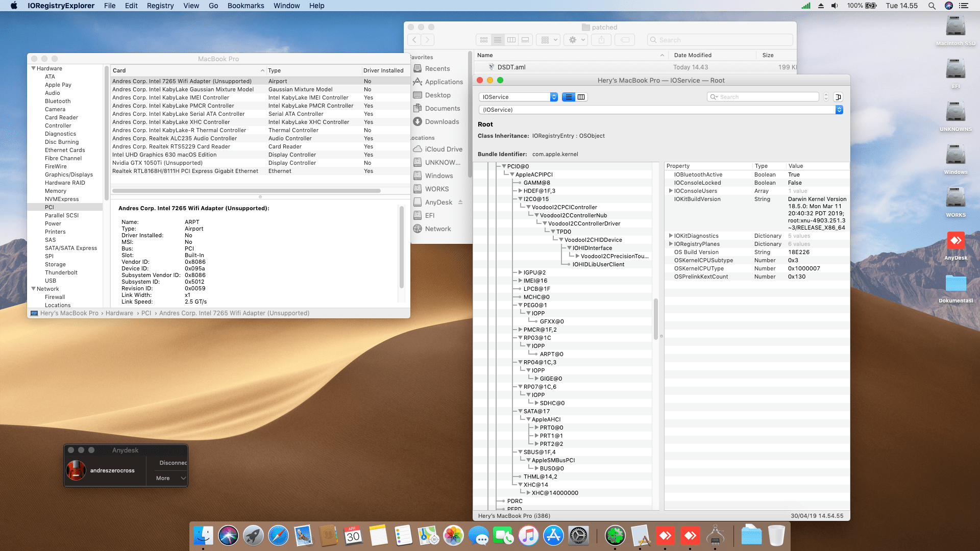Sort Finder by Date Modified
The height and width of the screenshot is (551, 980).
[713, 55]
